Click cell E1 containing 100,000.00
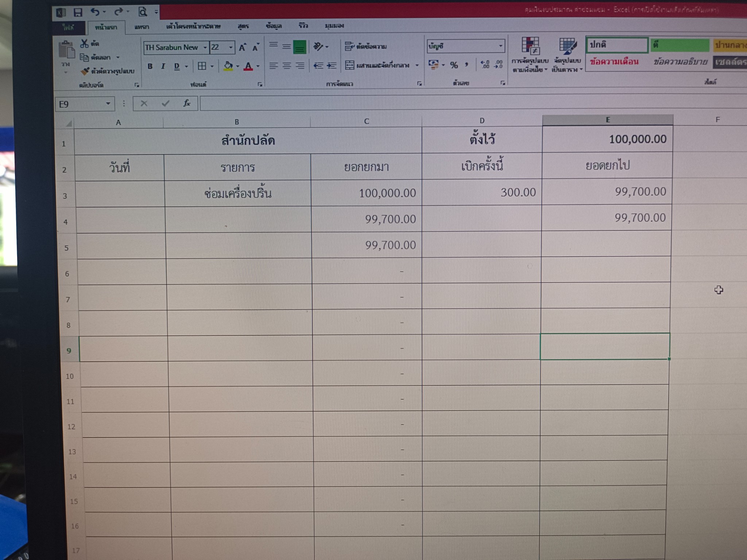The width and height of the screenshot is (747, 560). tap(607, 139)
